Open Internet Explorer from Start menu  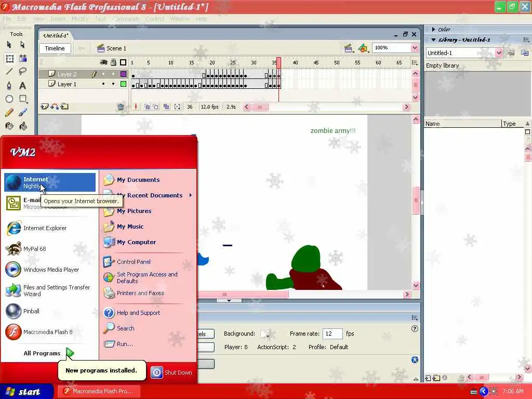(x=50, y=228)
